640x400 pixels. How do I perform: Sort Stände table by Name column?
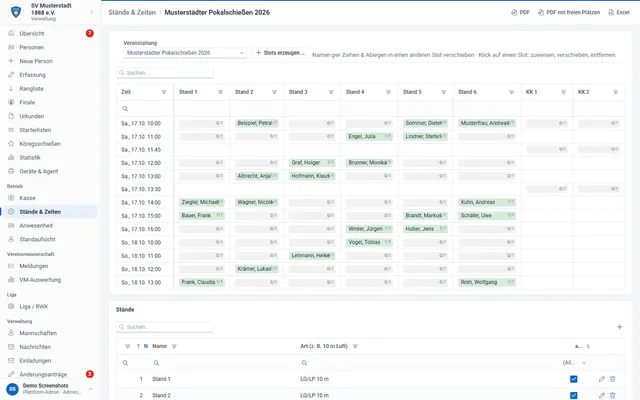point(160,346)
